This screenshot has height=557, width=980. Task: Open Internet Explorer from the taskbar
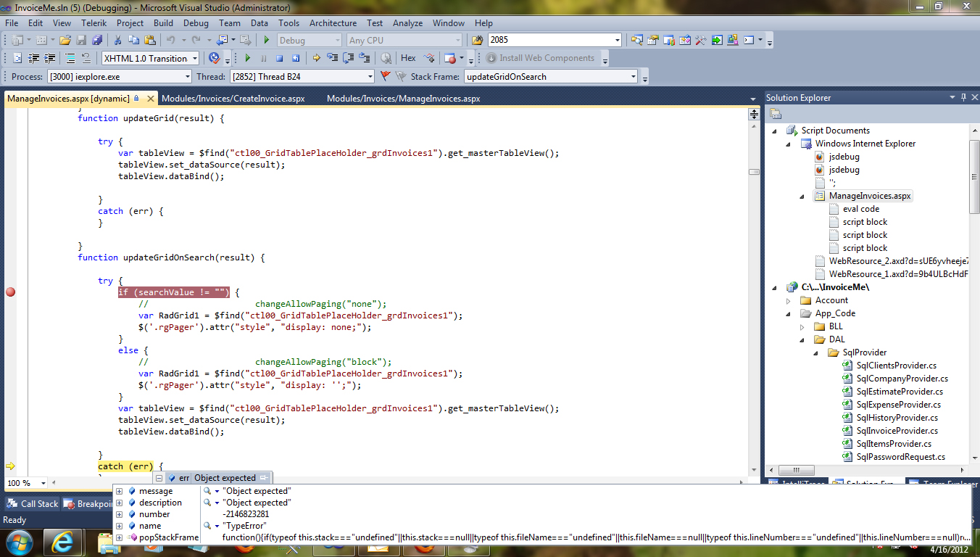[64, 542]
